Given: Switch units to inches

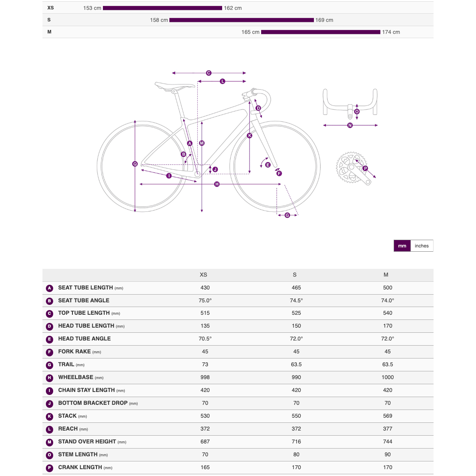Looking at the screenshot, I should pyautogui.click(x=422, y=246).
